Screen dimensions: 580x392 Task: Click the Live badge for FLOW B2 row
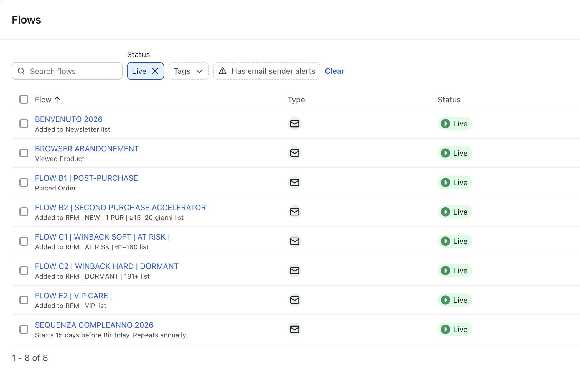click(x=455, y=212)
